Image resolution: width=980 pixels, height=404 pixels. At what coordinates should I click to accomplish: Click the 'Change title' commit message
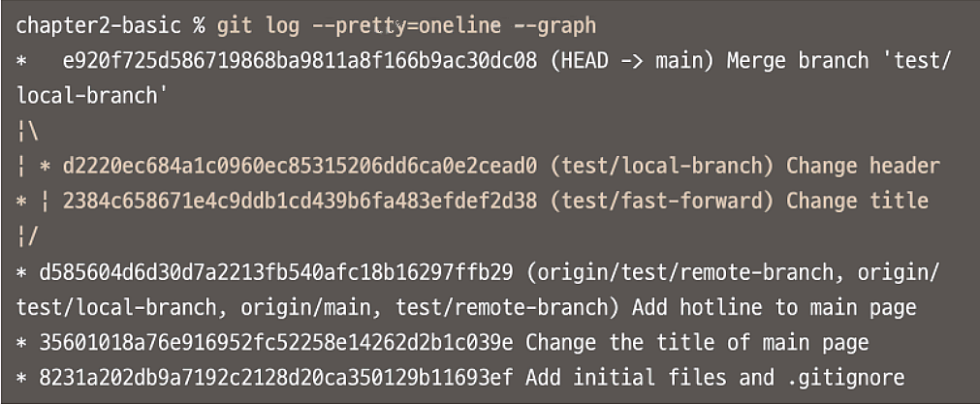[x=857, y=201]
